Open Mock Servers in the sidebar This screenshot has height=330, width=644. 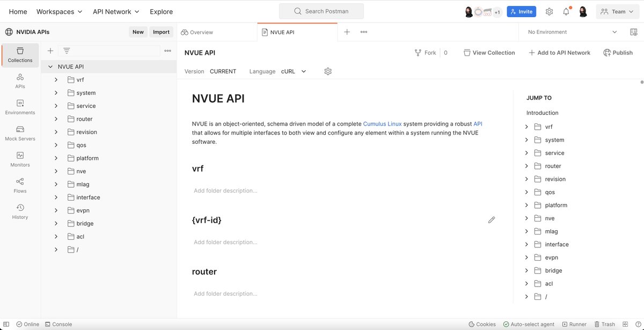[x=20, y=134]
